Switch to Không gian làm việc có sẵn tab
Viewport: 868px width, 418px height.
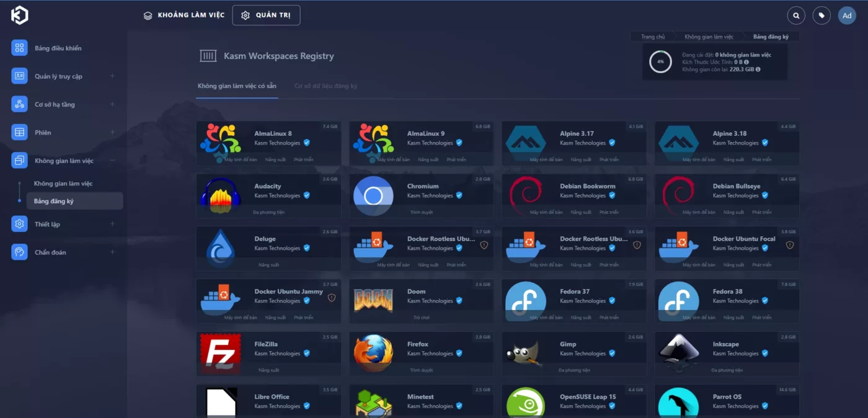(237, 86)
